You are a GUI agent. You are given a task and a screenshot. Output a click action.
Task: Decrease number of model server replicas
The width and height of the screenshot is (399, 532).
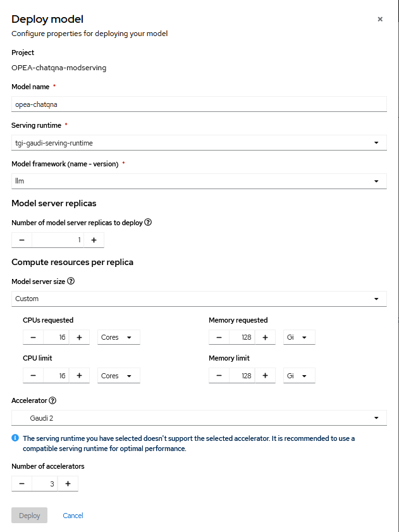(21, 240)
